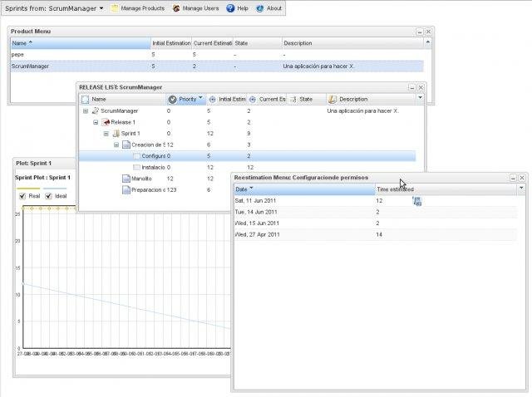Click the Instalacio task icon
Viewport: 532px width, 397px height.
pyautogui.click(x=136, y=167)
